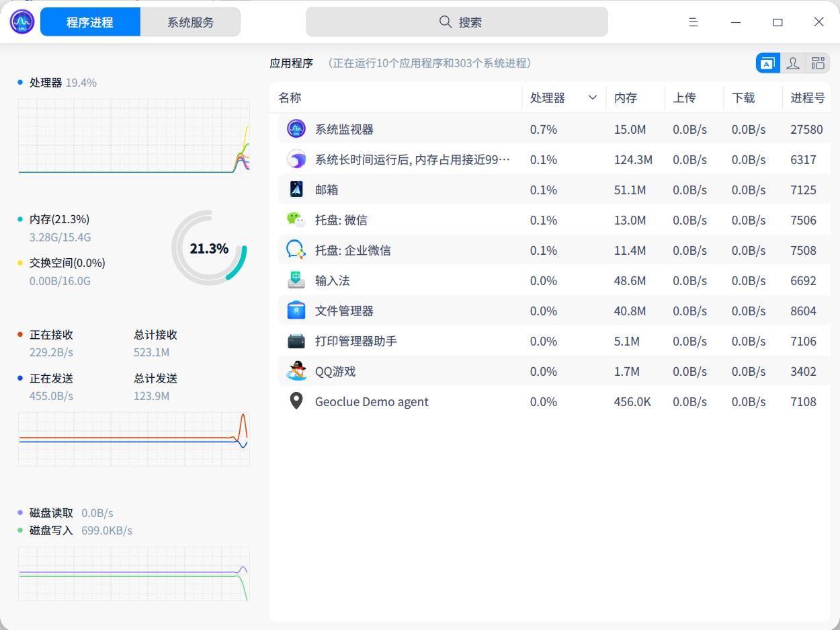Open the hamburger main menu

(x=694, y=22)
